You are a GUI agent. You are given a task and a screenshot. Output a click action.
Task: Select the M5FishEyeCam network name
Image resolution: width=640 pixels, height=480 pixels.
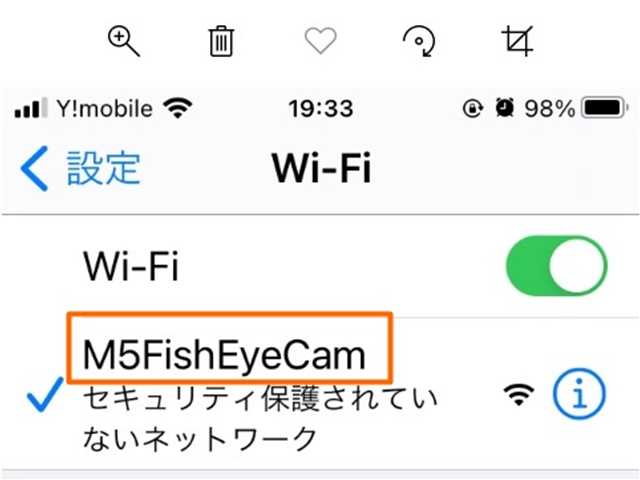224,355
